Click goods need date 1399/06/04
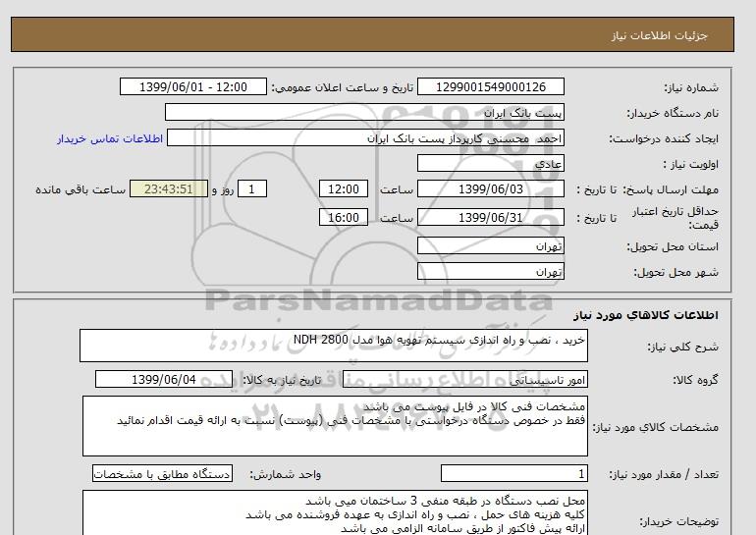This screenshot has width=756, height=535. 164,379
